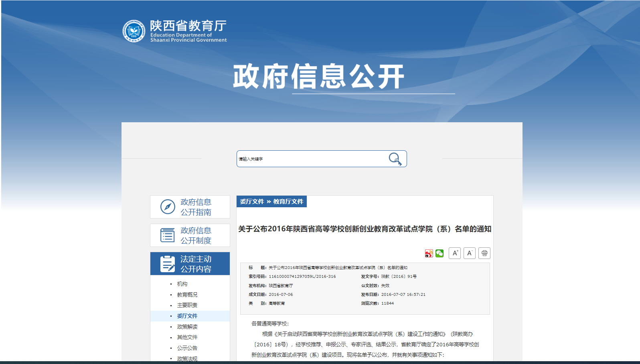Click the list icon for 政府信息公开制度
The width and height of the screenshot is (640, 364).
click(x=168, y=235)
